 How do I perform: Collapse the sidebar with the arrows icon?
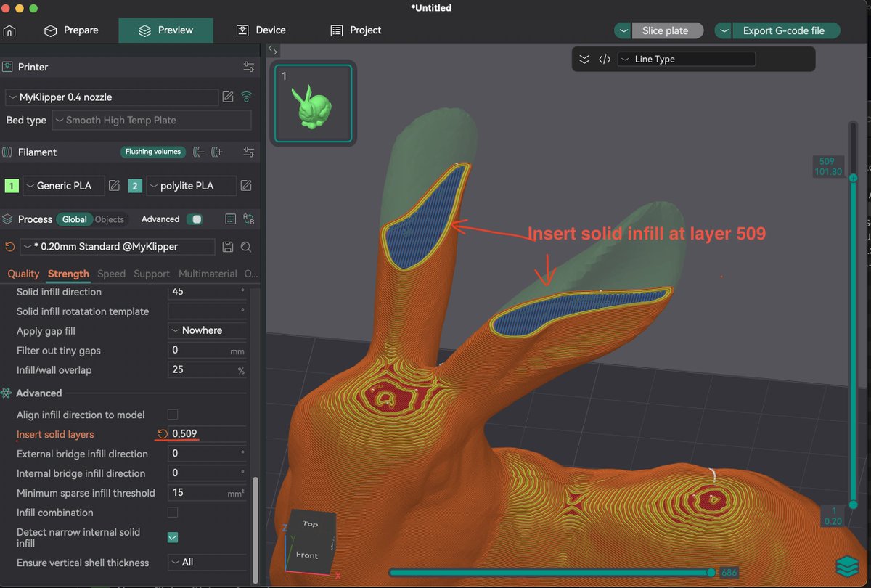(273, 50)
